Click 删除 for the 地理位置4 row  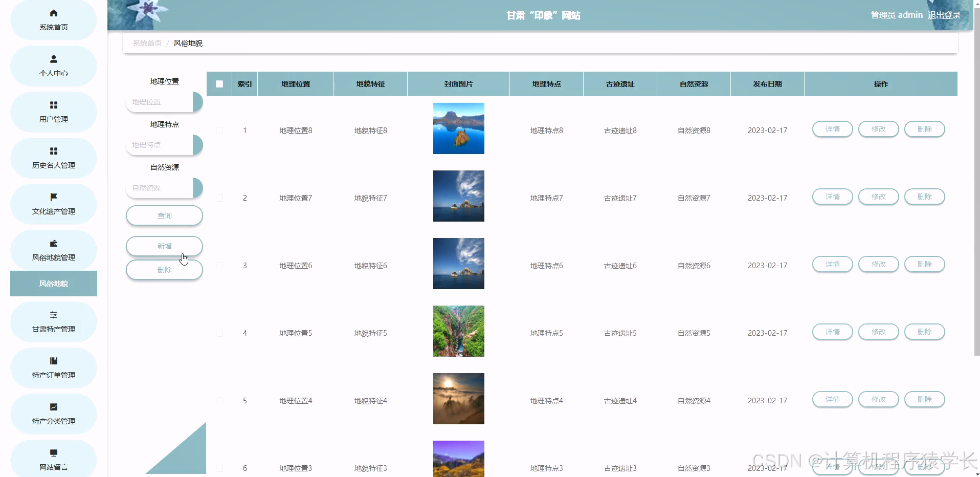click(924, 399)
